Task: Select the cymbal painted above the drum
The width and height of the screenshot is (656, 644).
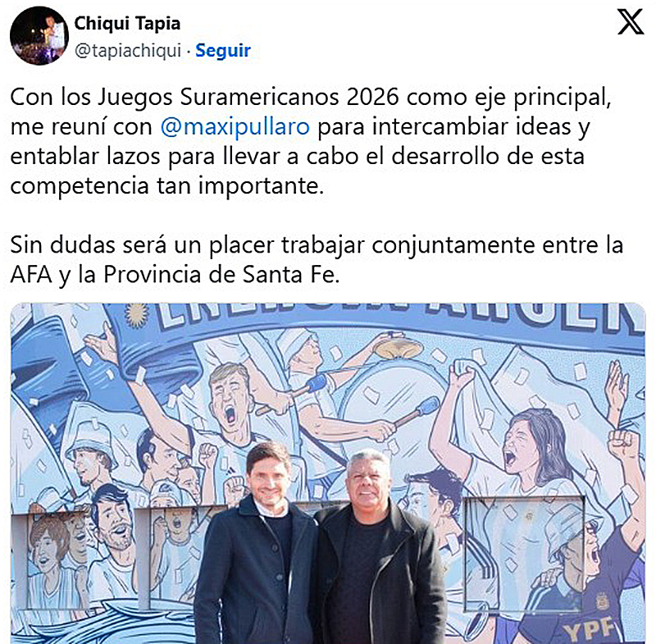Action: [x=399, y=347]
